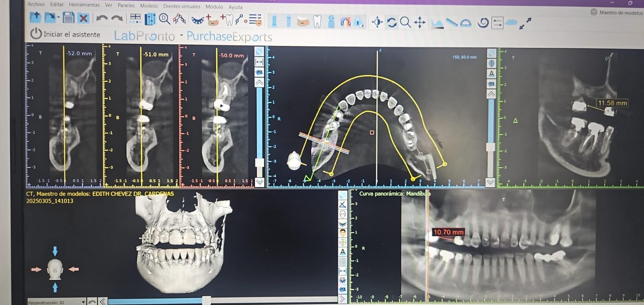Click the panel layout grid icon
The height and width of the screenshot is (305, 644).
point(135,18)
